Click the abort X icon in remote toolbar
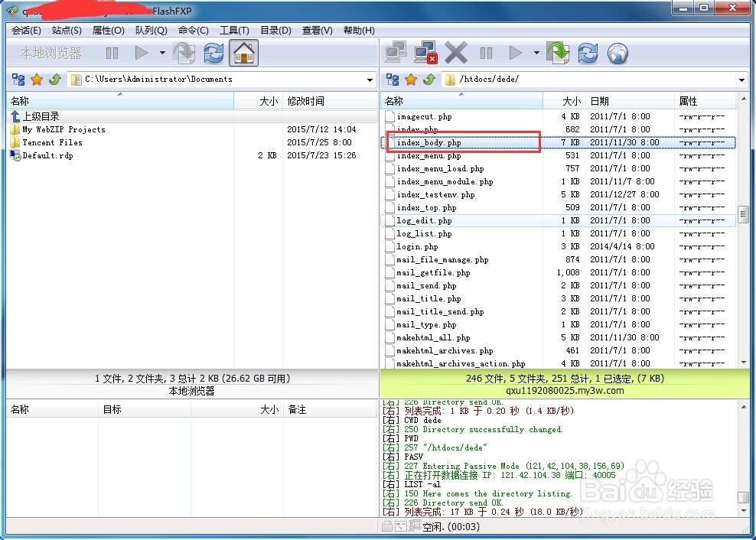756x540 pixels. click(x=456, y=53)
